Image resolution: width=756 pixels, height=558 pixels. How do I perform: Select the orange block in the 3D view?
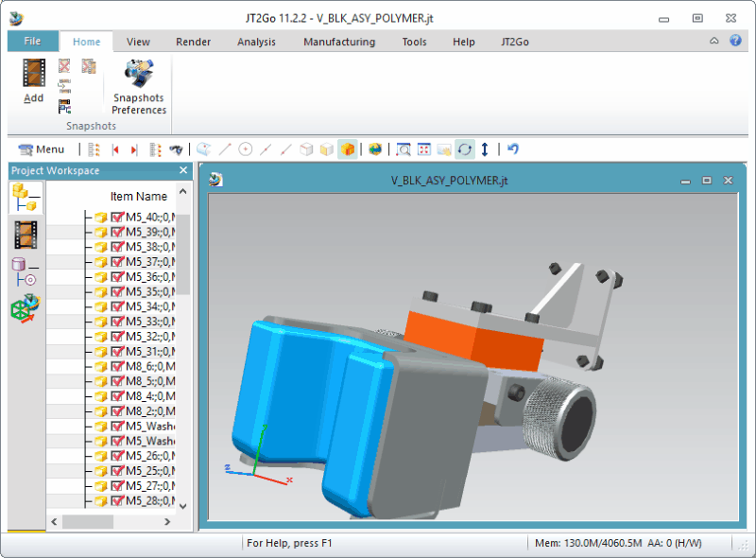475,341
